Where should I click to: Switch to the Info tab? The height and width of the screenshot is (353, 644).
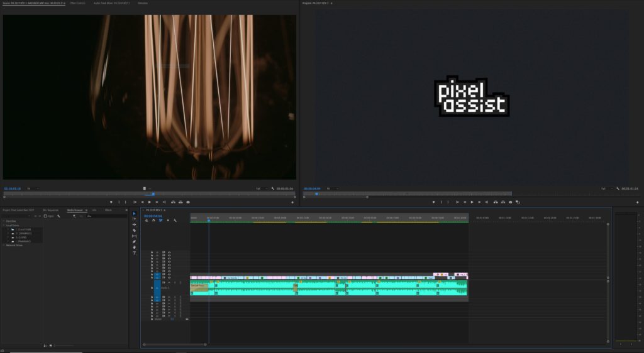[94, 210]
